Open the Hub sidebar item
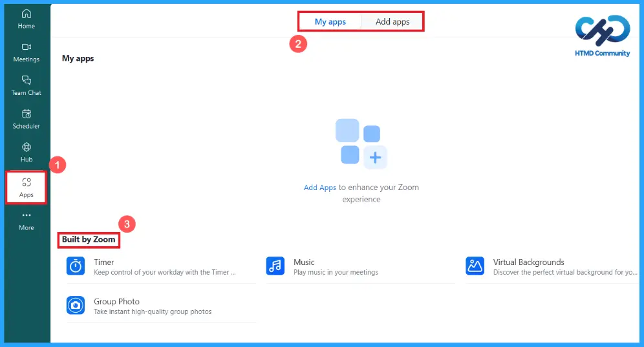 [x=27, y=152]
